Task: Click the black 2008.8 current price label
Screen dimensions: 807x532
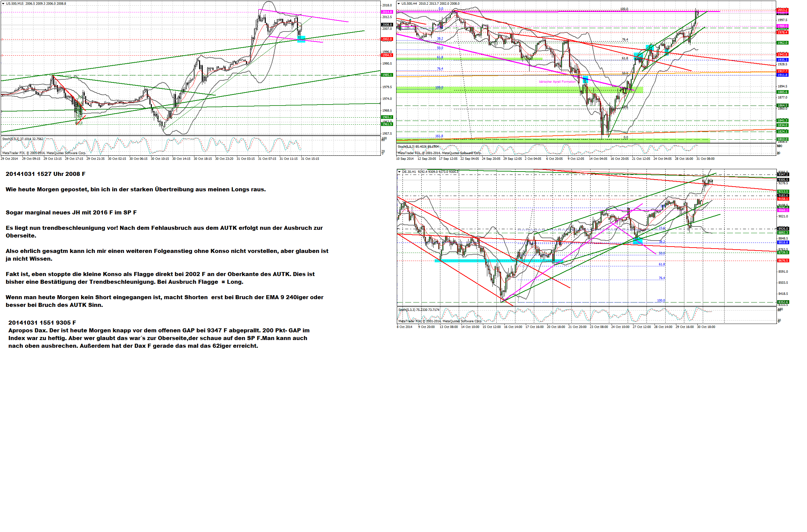Action: 387,25
